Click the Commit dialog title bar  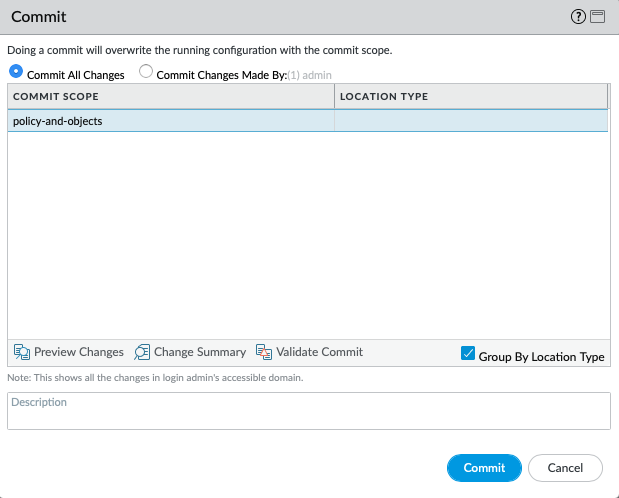tap(280, 17)
